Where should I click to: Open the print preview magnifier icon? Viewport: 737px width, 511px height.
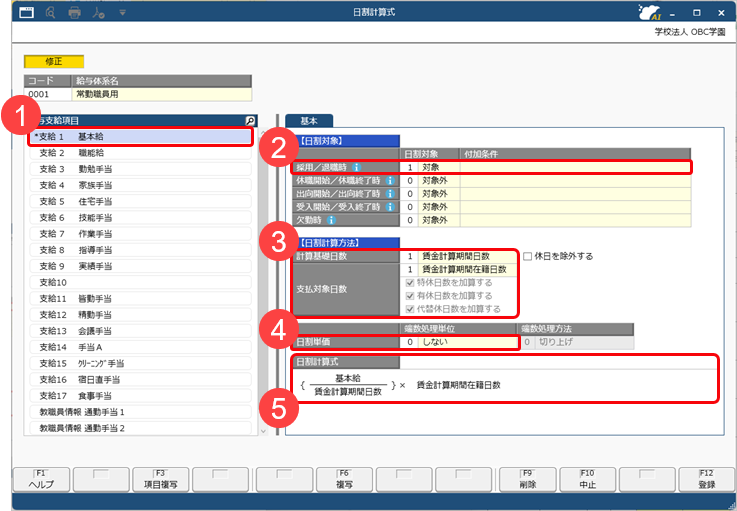50,13
